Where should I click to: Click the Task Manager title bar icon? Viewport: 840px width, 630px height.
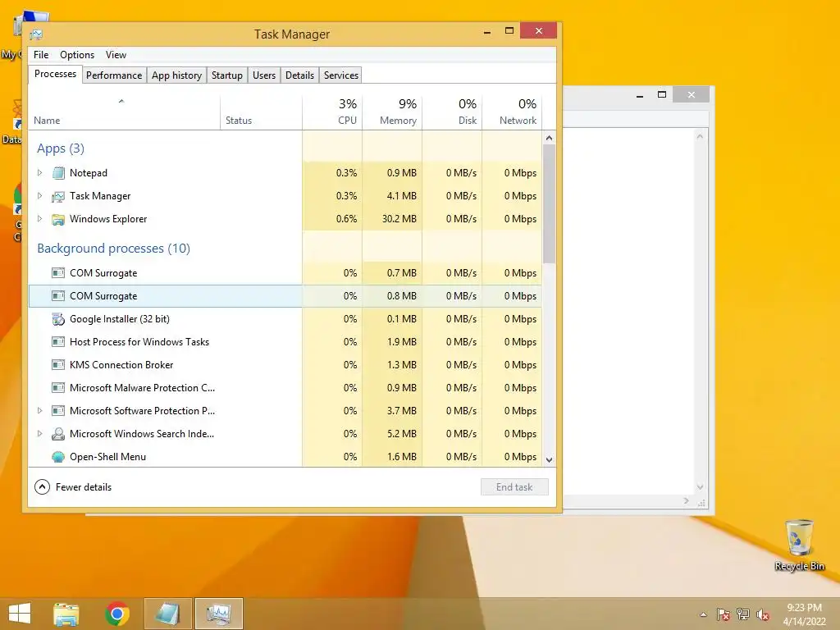pos(36,34)
